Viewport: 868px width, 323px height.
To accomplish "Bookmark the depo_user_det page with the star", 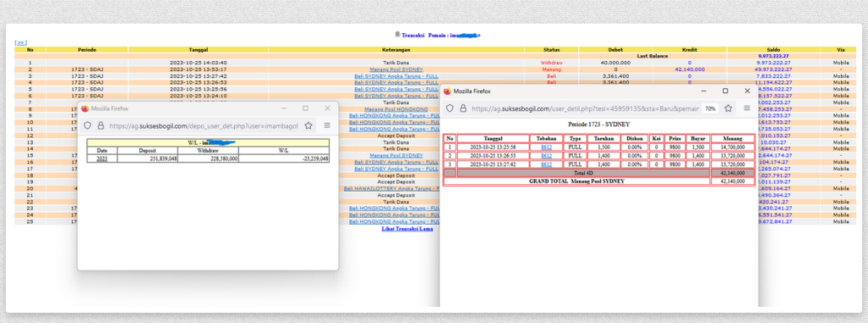I will click(309, 125).
